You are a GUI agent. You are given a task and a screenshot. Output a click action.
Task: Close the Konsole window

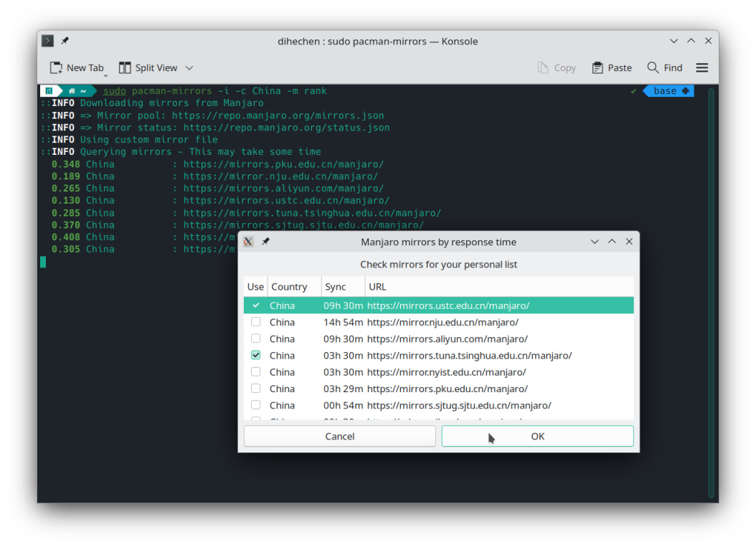point(708,41)
